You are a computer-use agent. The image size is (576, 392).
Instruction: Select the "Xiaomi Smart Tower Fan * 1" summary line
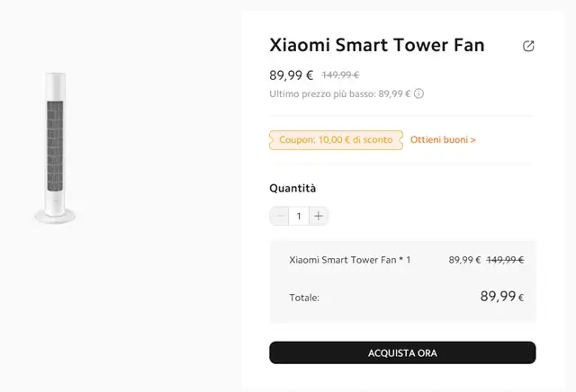coord(349,260)
